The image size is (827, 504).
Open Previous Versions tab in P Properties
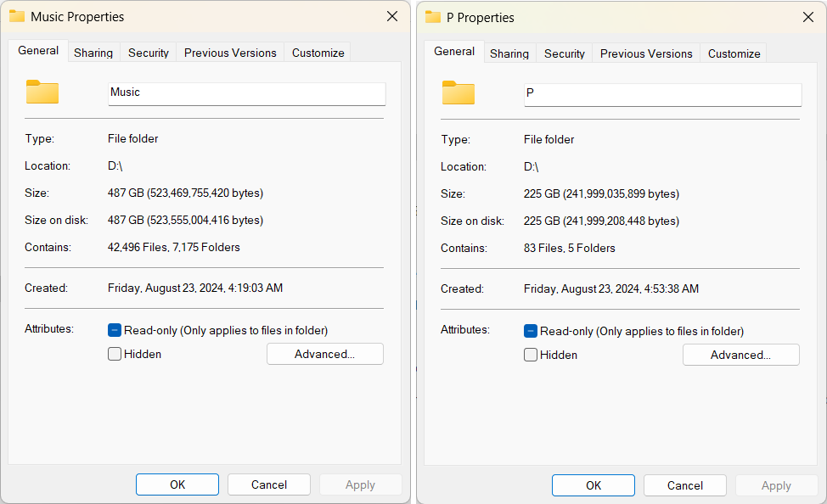point(646,53)
